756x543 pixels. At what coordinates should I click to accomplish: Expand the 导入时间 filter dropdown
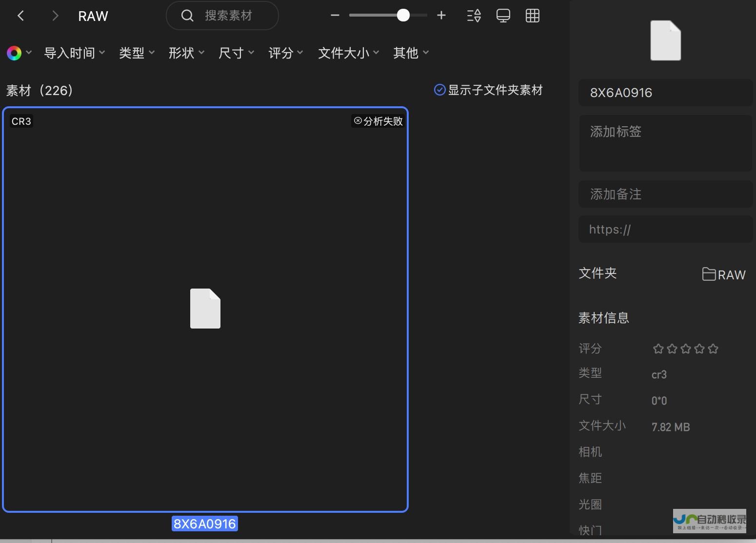pos(75,53)
